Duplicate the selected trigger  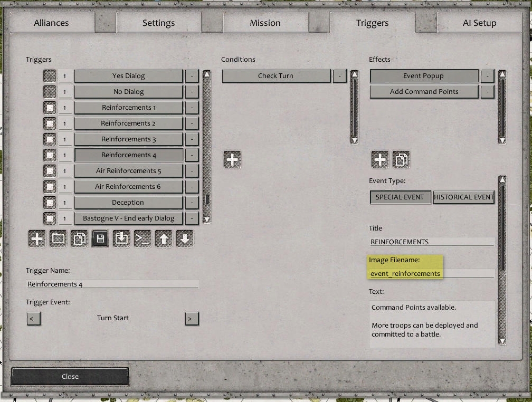pyautogui.click(x=79, y=238)
